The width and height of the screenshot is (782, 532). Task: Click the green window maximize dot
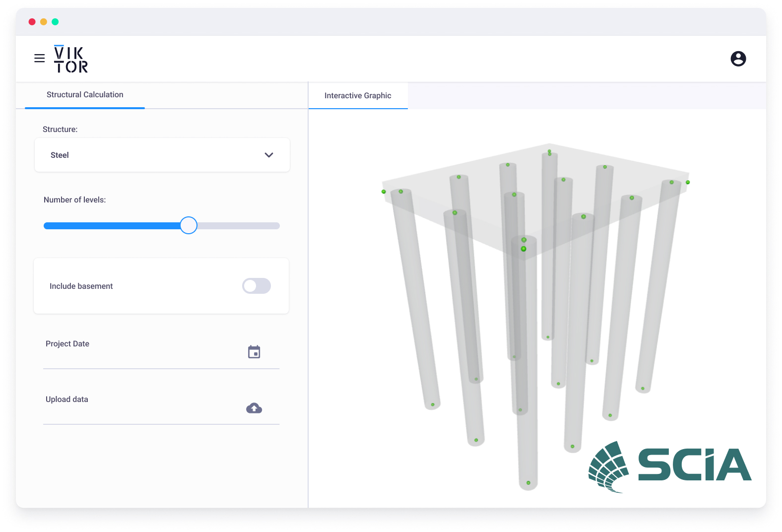click(55, 22)
